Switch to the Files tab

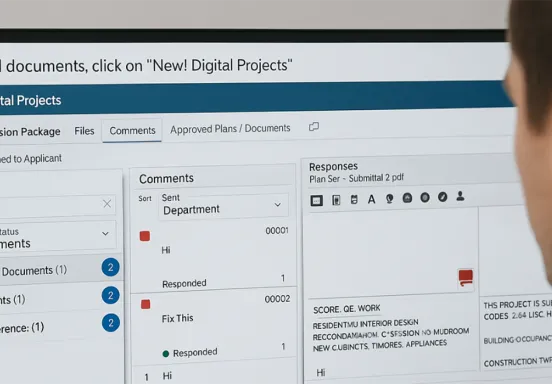coord(84,131)
